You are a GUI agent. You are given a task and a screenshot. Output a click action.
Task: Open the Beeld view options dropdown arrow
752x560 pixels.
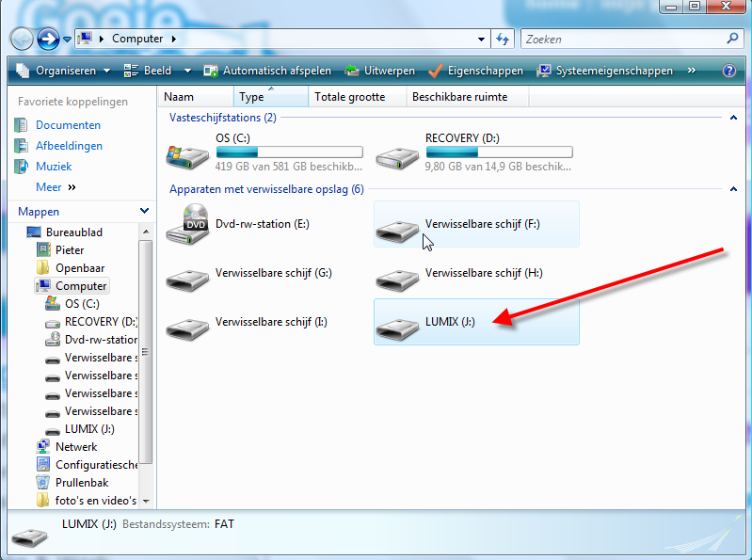(x=187, y=71)
